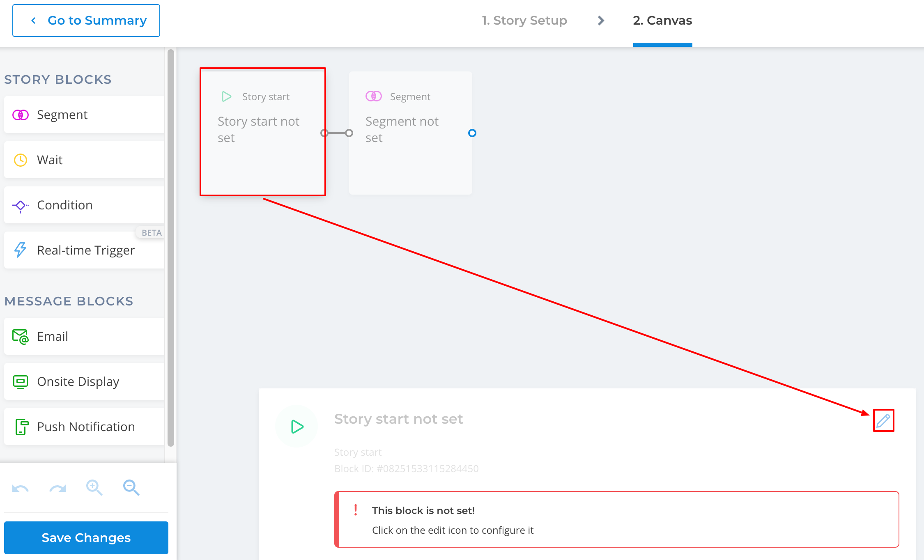Image resolution: width=924 pixels, height=560 pixels.
Task: Select the Segment story block
Action: [84, 115]
